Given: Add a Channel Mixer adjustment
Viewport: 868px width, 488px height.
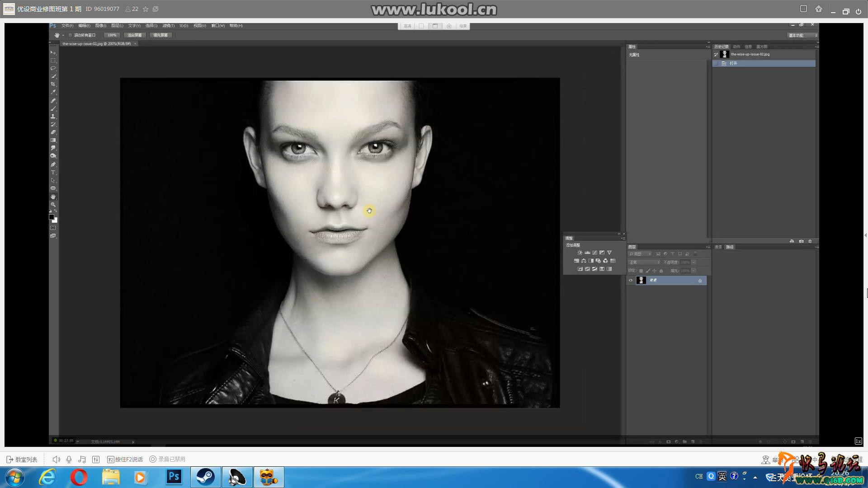Looking at the screenshot, I should [605, 261].
